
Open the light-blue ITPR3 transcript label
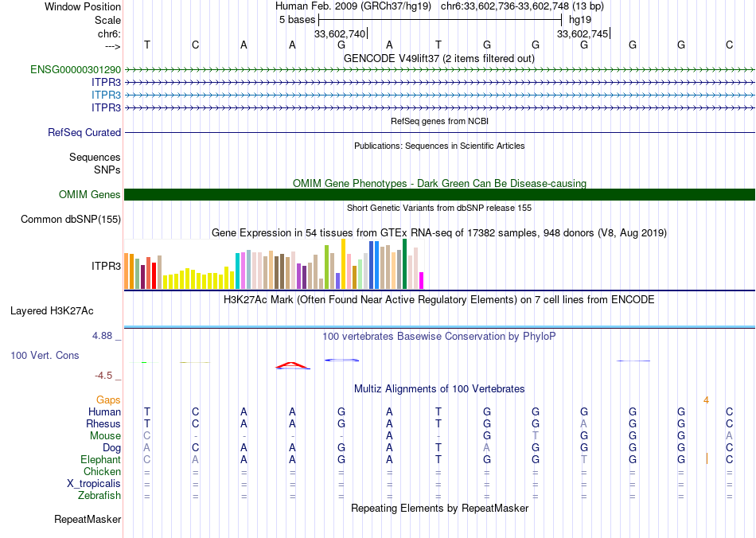pyautogui.click(x=106, y=95)
